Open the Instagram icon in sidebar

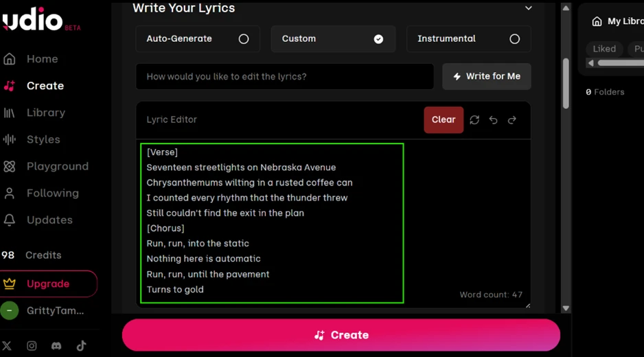pyautogui.click(x=32, y=346)
